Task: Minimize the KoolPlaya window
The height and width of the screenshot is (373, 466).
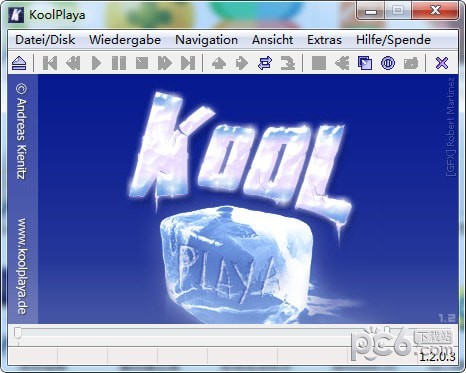Action: (x=371, y=11)
